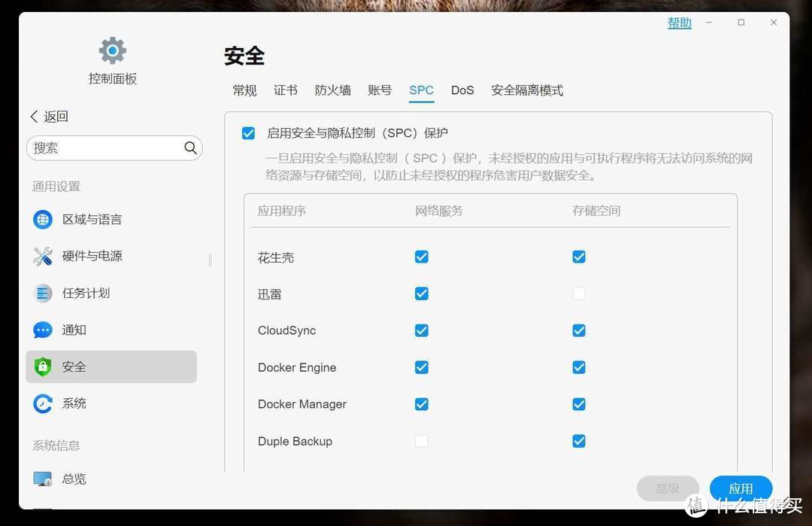Click the Docker Engine application name
The image size is (812, 526).
pyautogui.click(x=297, y=367)
